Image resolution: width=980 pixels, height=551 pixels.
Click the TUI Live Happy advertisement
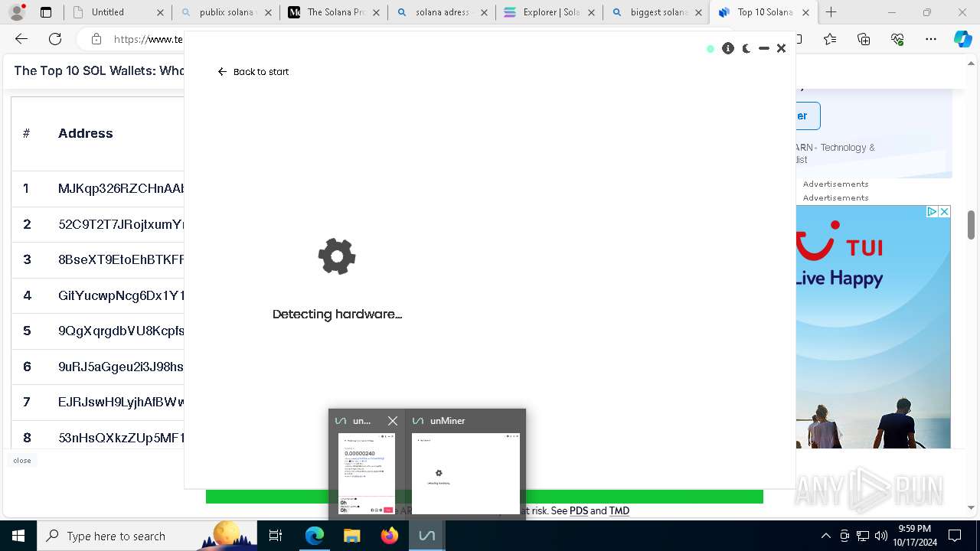(873, 327)
